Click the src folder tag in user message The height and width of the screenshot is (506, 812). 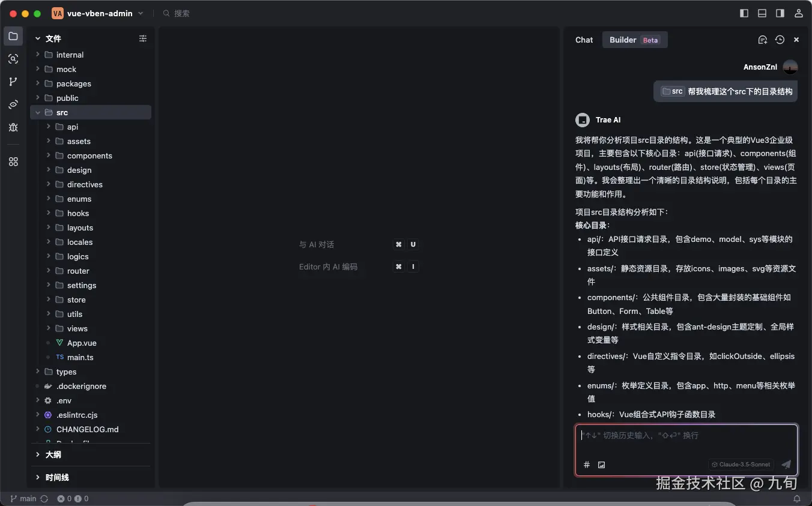(x=672, y=91)
